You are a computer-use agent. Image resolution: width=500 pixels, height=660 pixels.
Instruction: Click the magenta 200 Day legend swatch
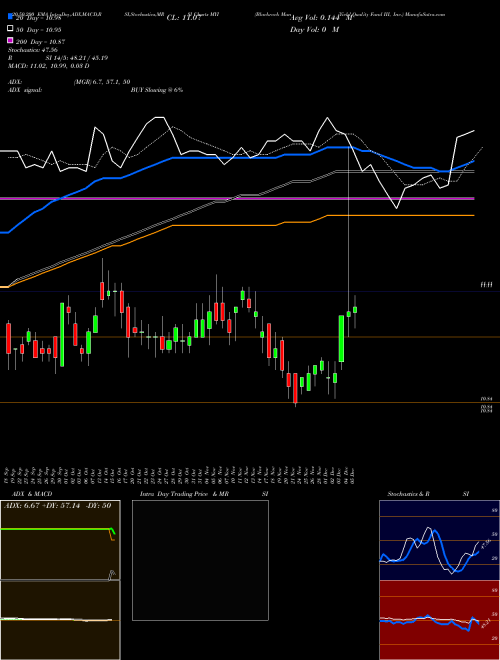tap(10, 40)
